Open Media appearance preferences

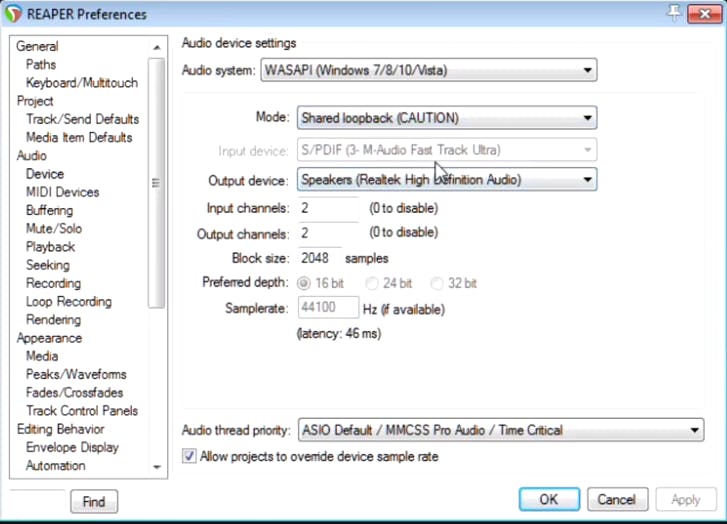point(42,356)
